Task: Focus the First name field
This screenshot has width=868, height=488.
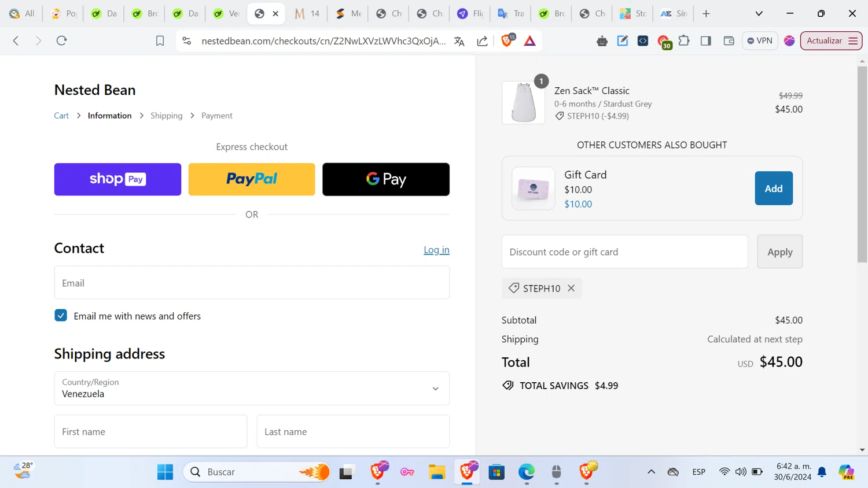Action: (x=150, y=431)
